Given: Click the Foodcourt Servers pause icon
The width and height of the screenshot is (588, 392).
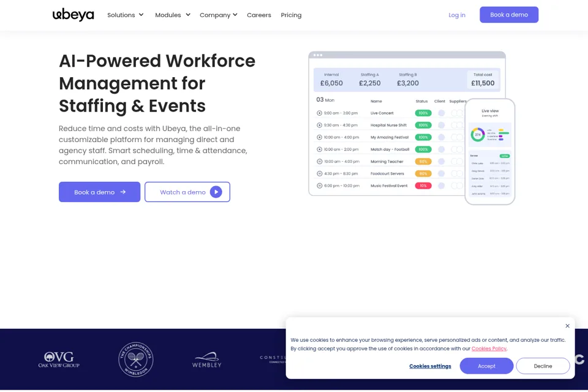Looking at the screenshot, I should tap(320, 174).
